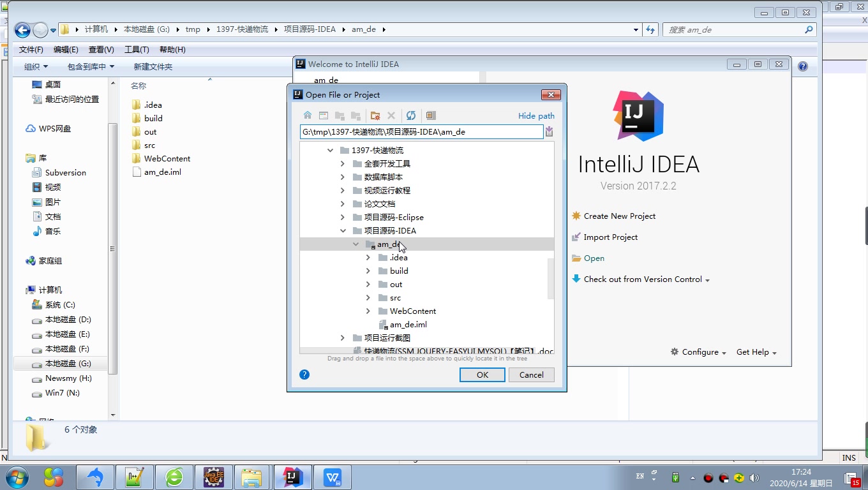This screenshot has height=490, width=868.
Task: Collapse the 1397-快递物流 tree node
Action: 330,151
